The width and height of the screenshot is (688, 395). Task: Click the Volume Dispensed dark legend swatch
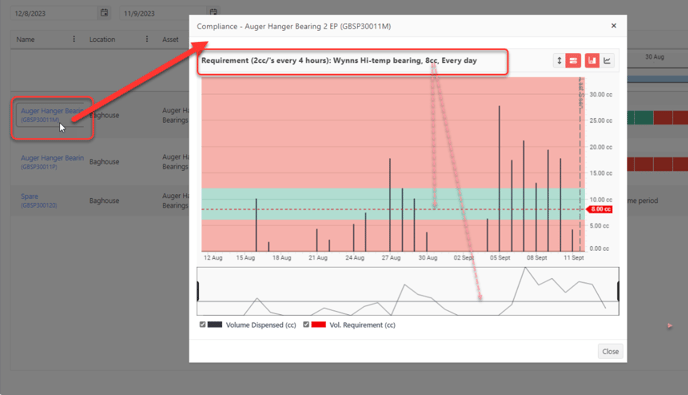[215, 324]
